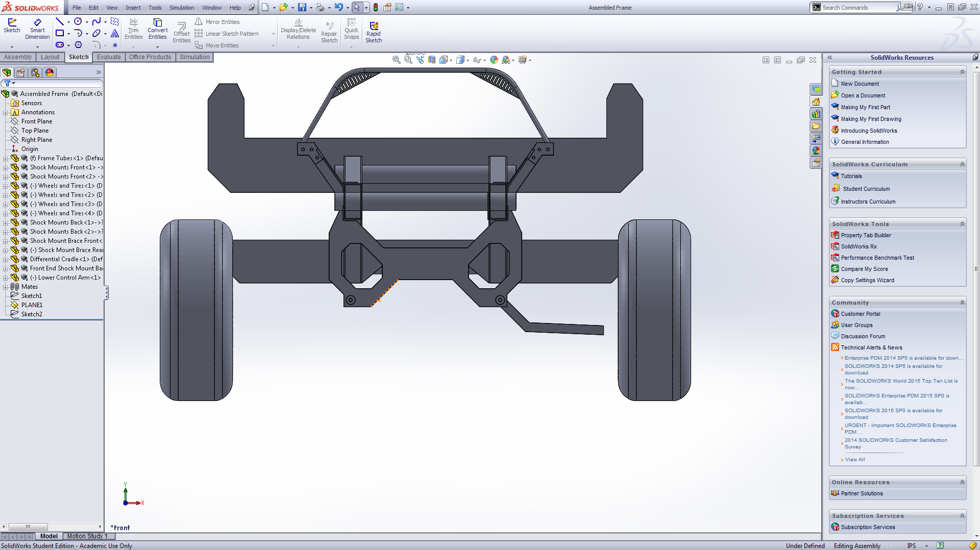Expand the Mates folder in tree
Image resolution: width=980 pixels, height=550 pixels.
(x=6, y=287)
